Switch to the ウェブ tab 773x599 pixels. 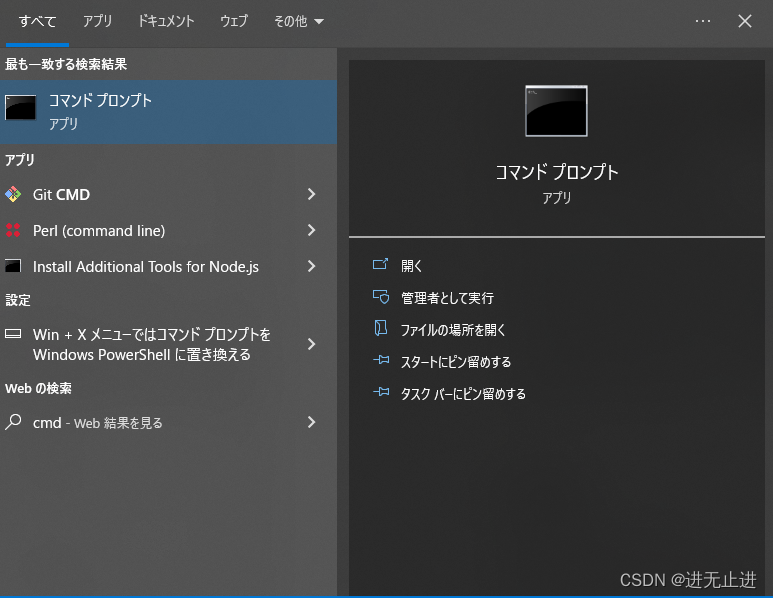coord(234,21)
